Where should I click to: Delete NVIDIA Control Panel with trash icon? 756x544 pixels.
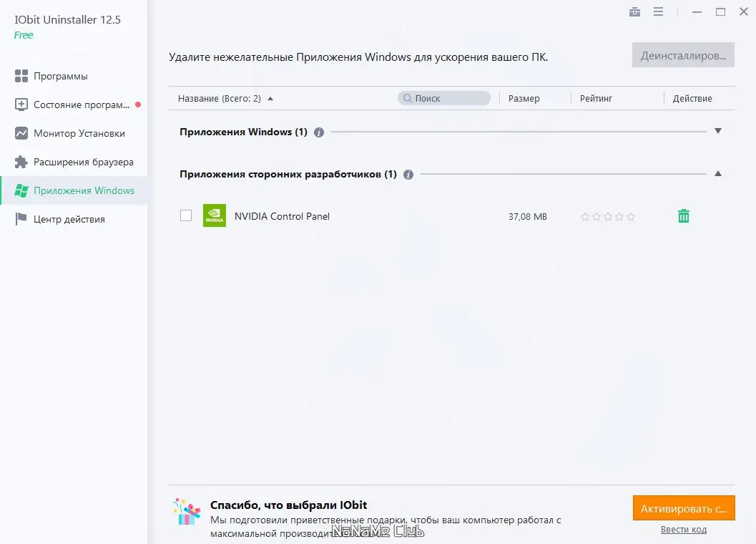click(x=683, y=215)
